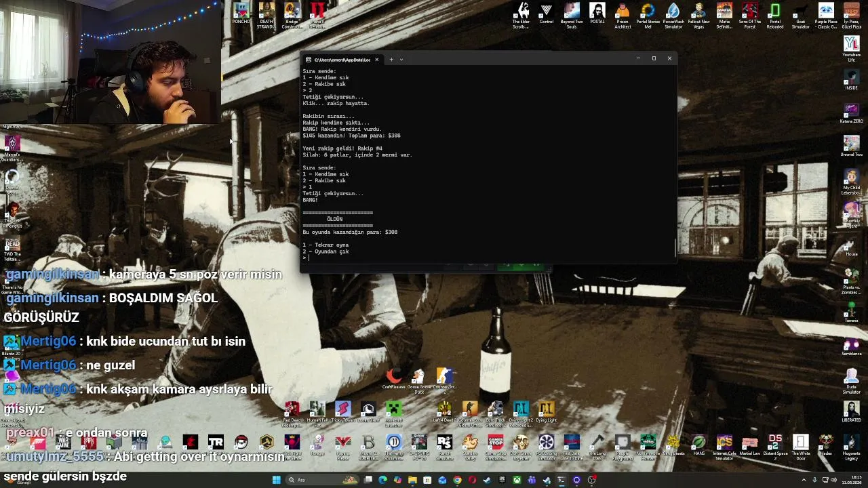Launch Unravel Two desktop icon

pyautogui.click(x=851, y=146)
